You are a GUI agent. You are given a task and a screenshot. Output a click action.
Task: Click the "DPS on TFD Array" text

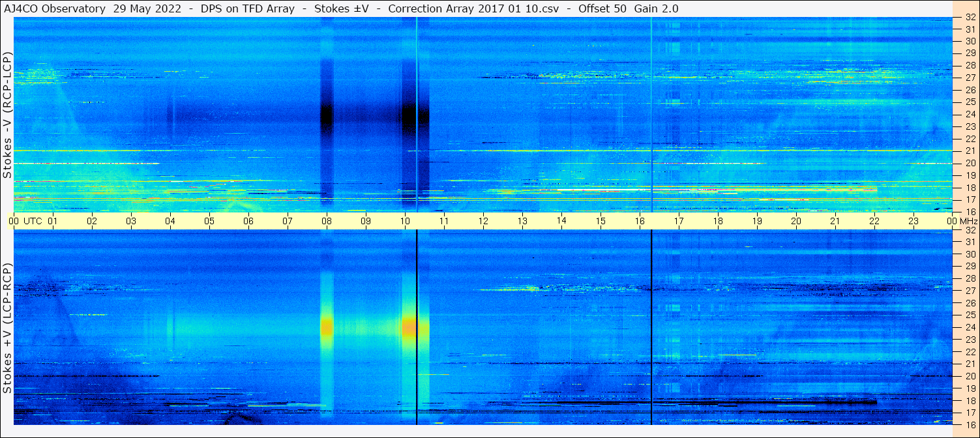[x=248, y=8]
